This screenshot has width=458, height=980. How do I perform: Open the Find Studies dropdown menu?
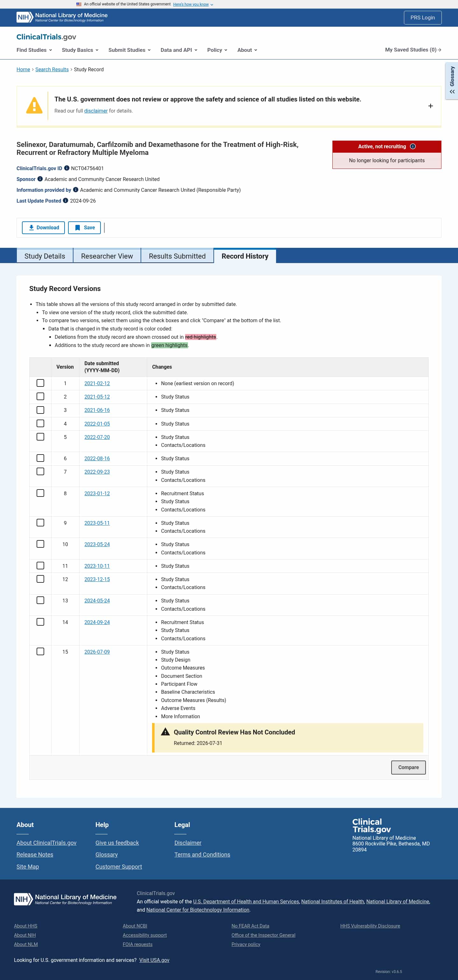34,50
